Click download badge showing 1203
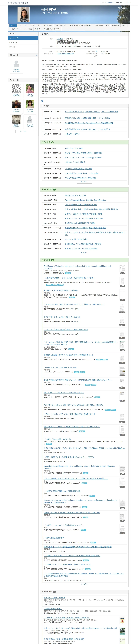This screenshot has height=644, width=138. 122,363
